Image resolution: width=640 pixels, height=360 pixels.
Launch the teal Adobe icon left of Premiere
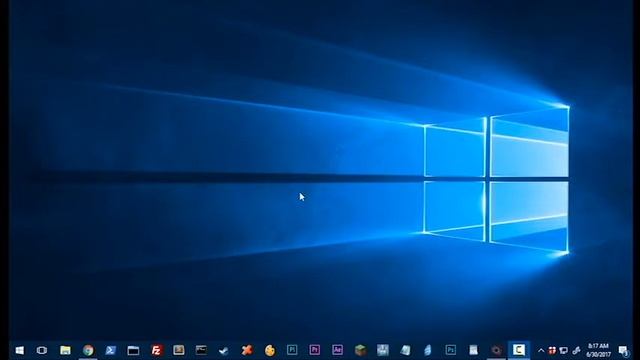292,350
